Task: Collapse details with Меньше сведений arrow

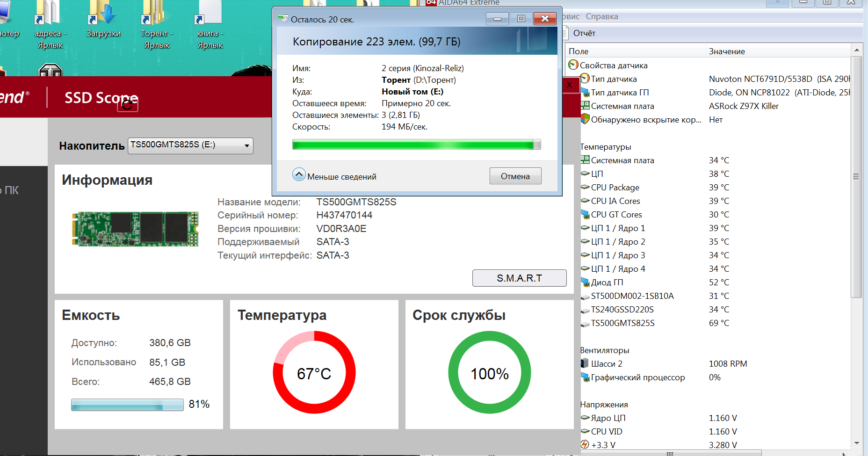Action: (x=299, y=174)
